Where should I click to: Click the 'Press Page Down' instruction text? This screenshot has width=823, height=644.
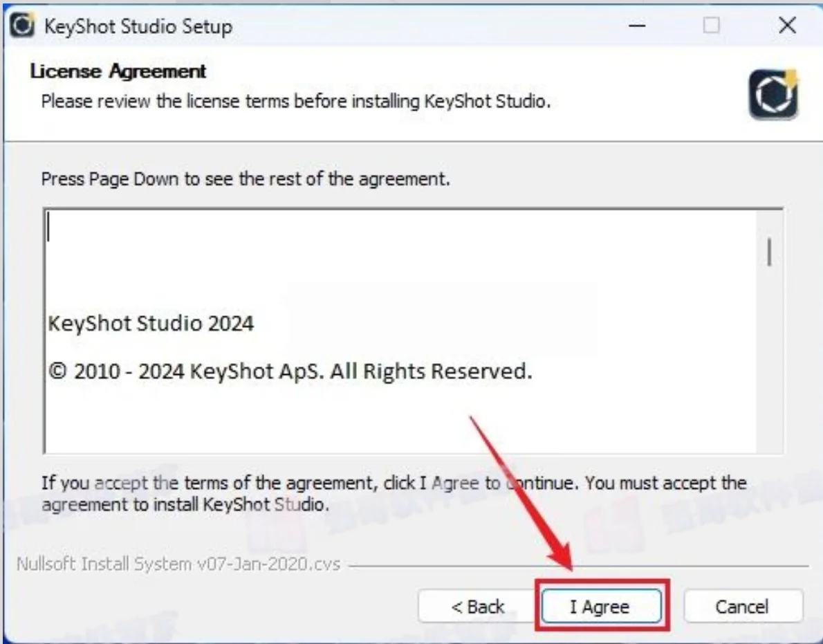click(246, 179)
